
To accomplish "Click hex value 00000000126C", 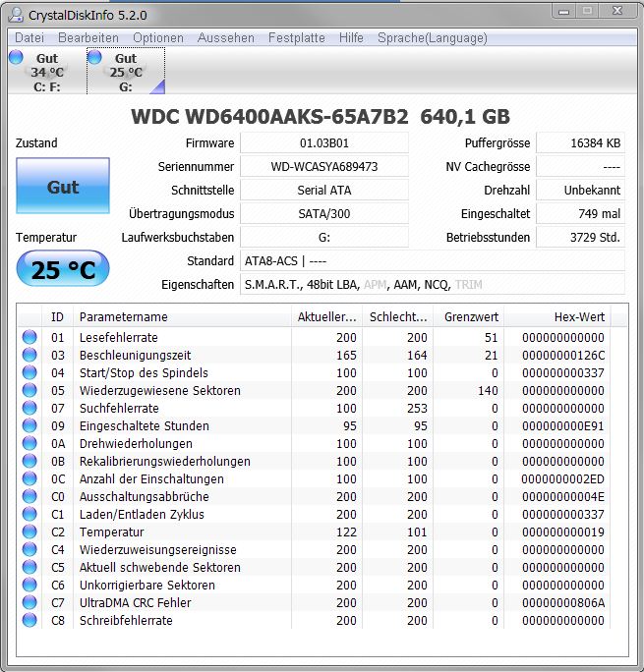I will click(x=563, y=355).
